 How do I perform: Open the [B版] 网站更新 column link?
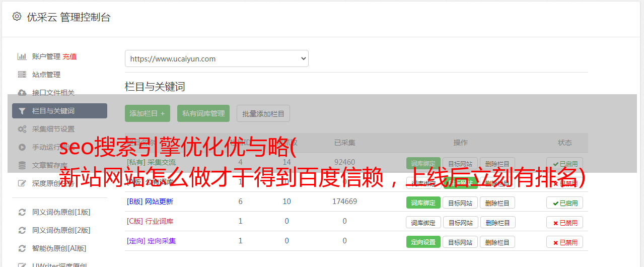pos(150,202)
